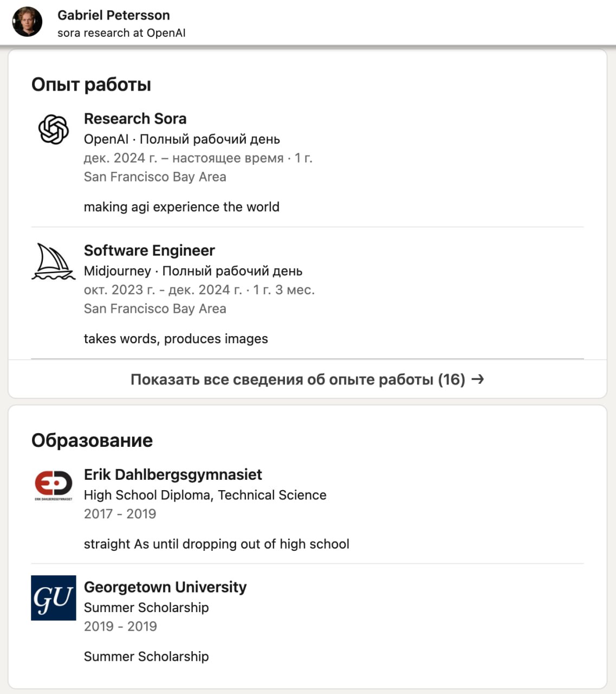Open the Software Engineer job title
The height and width of the screenshot is (694, 616).
click(149, 250)
